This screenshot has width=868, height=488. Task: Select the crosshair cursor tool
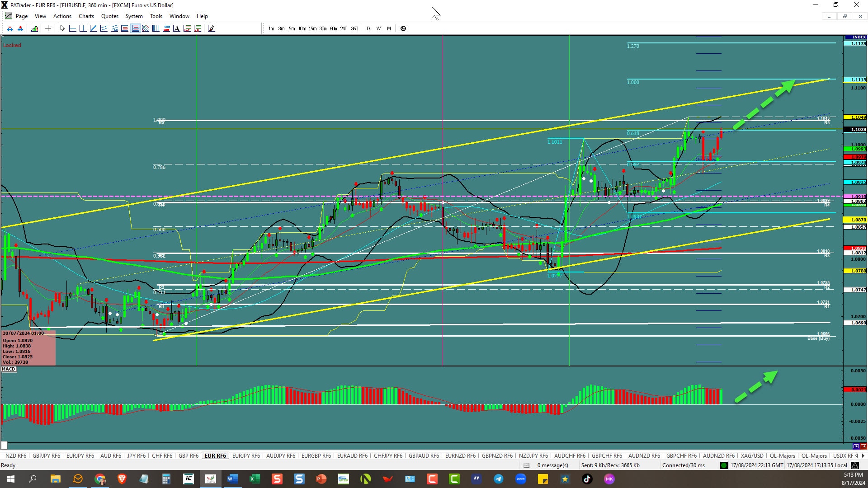(x=48, y=28)
